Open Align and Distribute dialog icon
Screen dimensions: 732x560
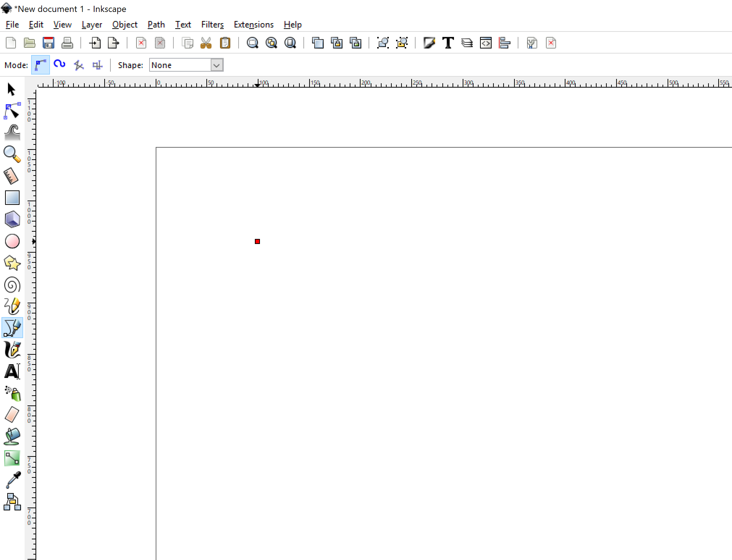click(504, 43)
